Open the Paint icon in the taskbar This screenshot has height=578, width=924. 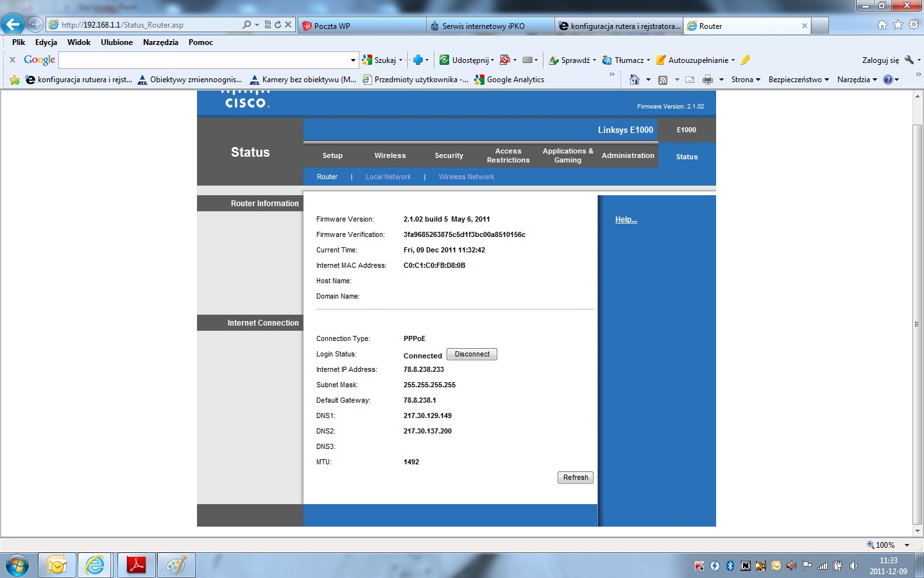pos(176,566)
